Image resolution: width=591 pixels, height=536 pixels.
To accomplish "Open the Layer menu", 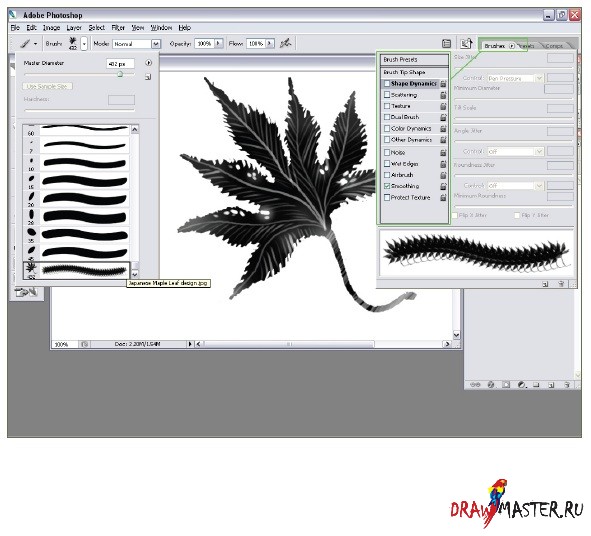I will click(74, 28).
